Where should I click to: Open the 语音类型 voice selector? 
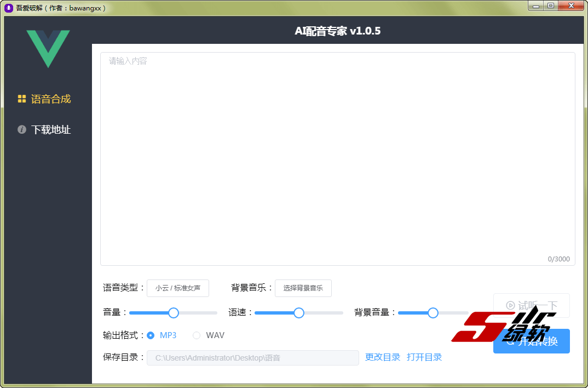click(177, 288)
